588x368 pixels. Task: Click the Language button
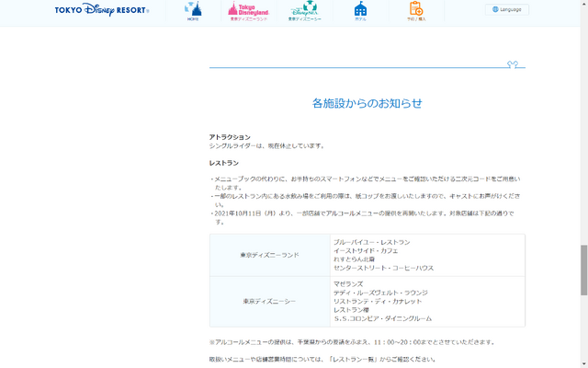point(507,9)
